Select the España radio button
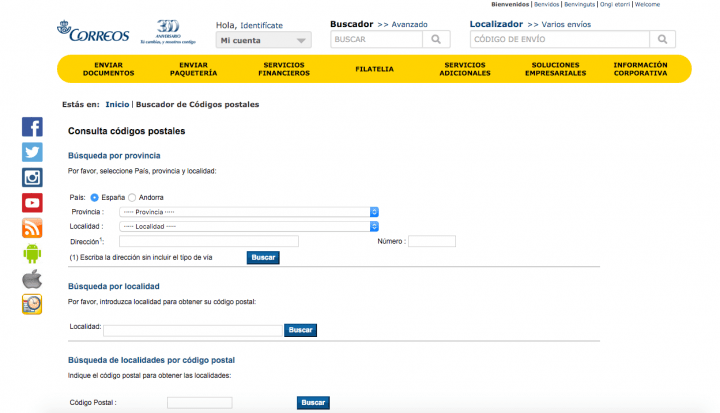The height and width of the screenshot is (413, 720). coord(95,197)
